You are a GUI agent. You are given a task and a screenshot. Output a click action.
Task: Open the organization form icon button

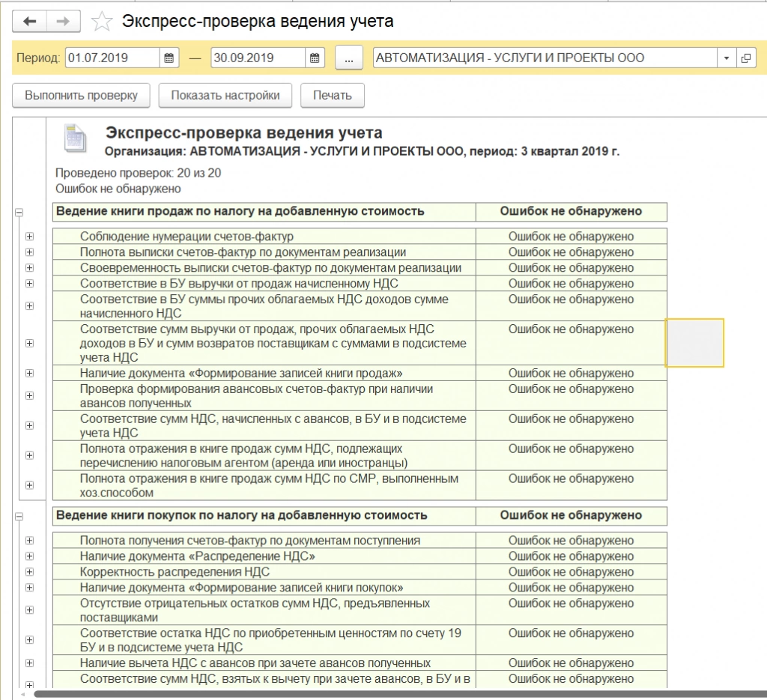click(746, 58)
